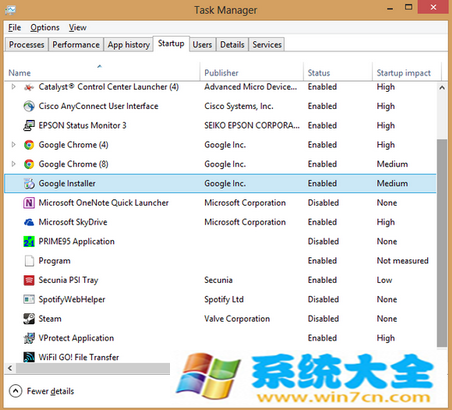Switch to the Users tab

(202, 45)
